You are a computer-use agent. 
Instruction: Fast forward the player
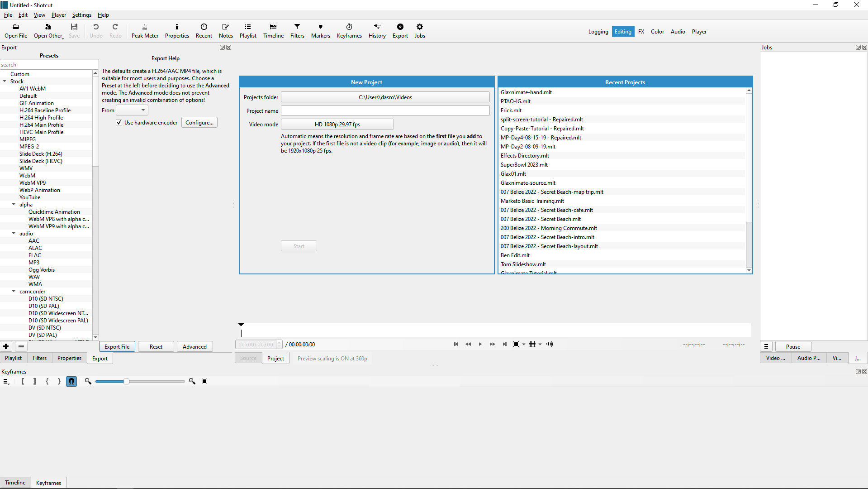492,344
